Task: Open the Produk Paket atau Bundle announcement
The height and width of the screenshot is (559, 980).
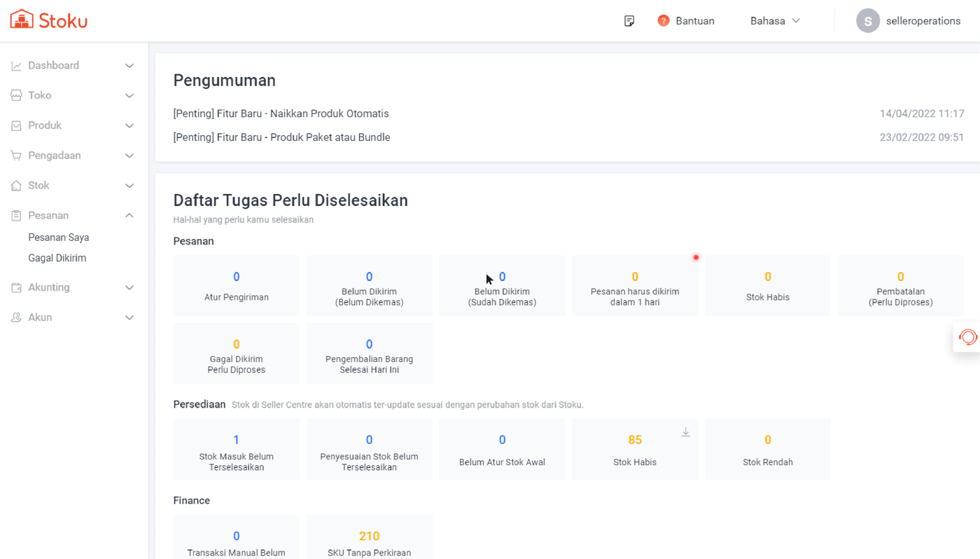Action: pyautogui.click(x=281, y=137)
